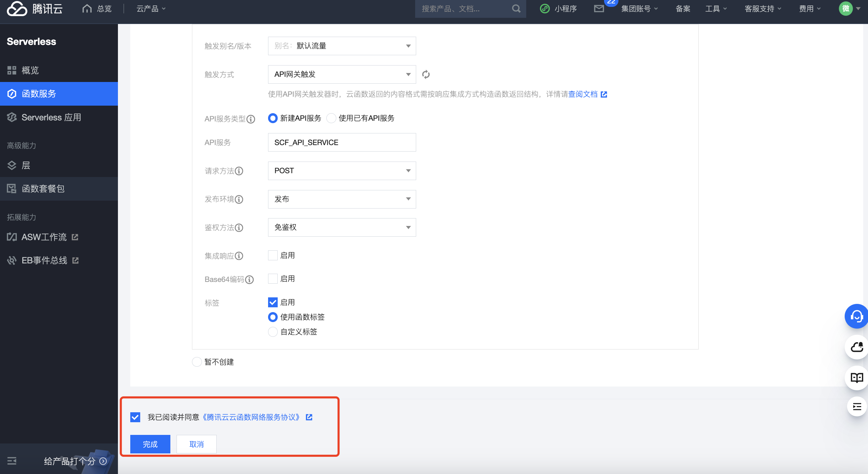Click the Tencent Cloud logo
Screen dimensions: 868x474
coord(35,9)
